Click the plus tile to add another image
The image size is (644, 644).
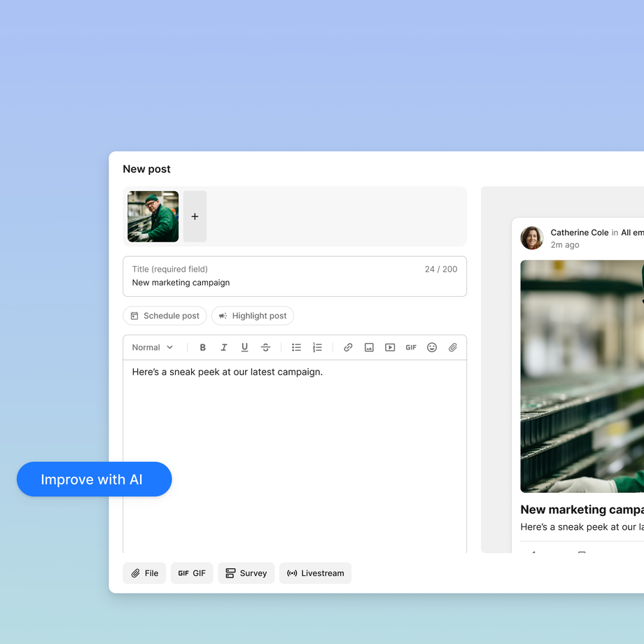(195, 216)
